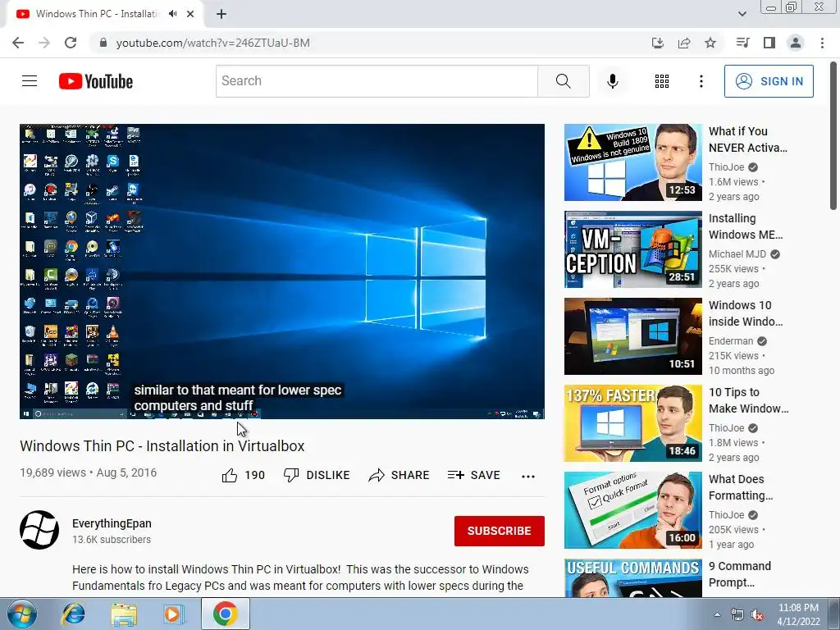View site info via padlock icon

(103, 43)
